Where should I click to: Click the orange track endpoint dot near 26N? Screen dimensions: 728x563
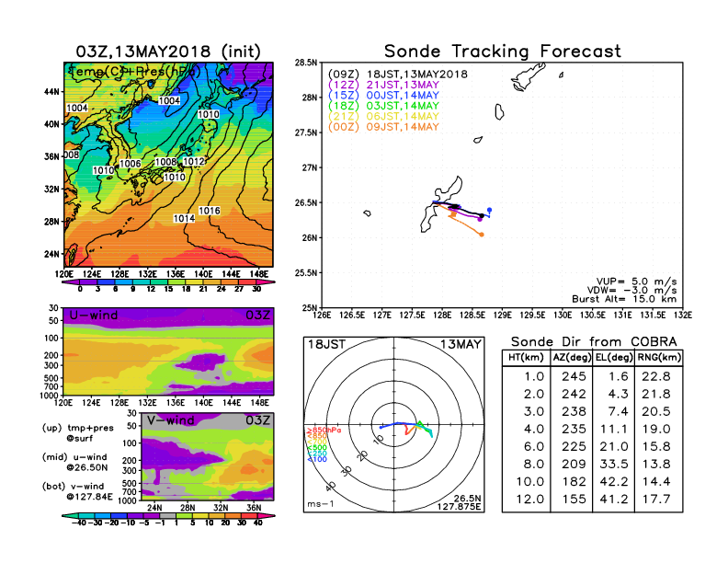coord(482,235)
